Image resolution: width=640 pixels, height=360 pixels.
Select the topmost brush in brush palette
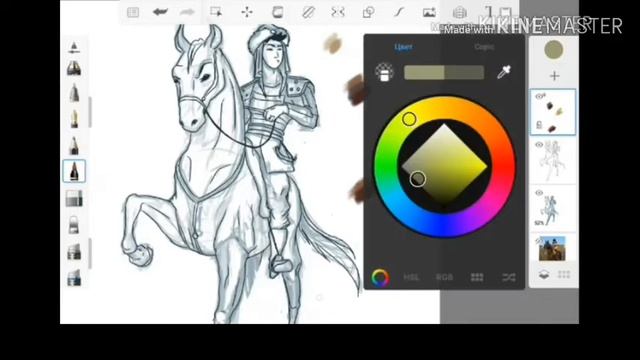pos(74,47)
